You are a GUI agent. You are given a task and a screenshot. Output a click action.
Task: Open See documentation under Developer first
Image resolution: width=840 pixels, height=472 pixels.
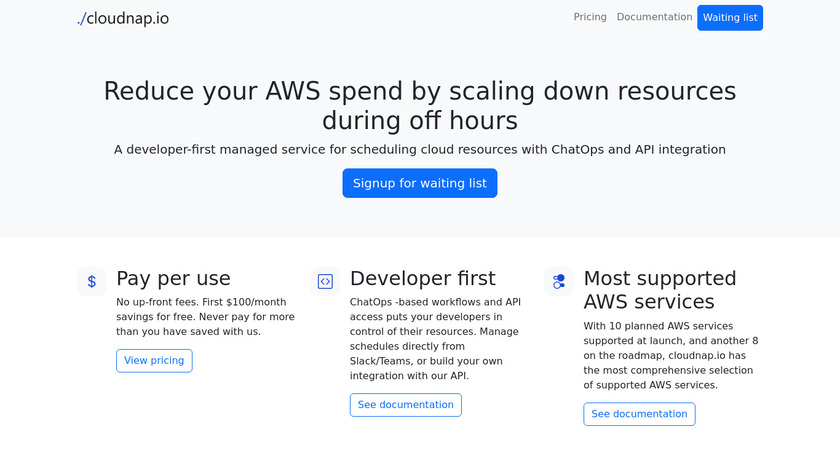click(405, 405)
